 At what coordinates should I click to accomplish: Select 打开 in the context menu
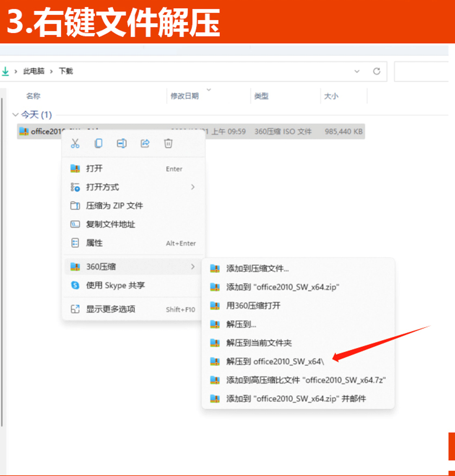pos(134,168)
